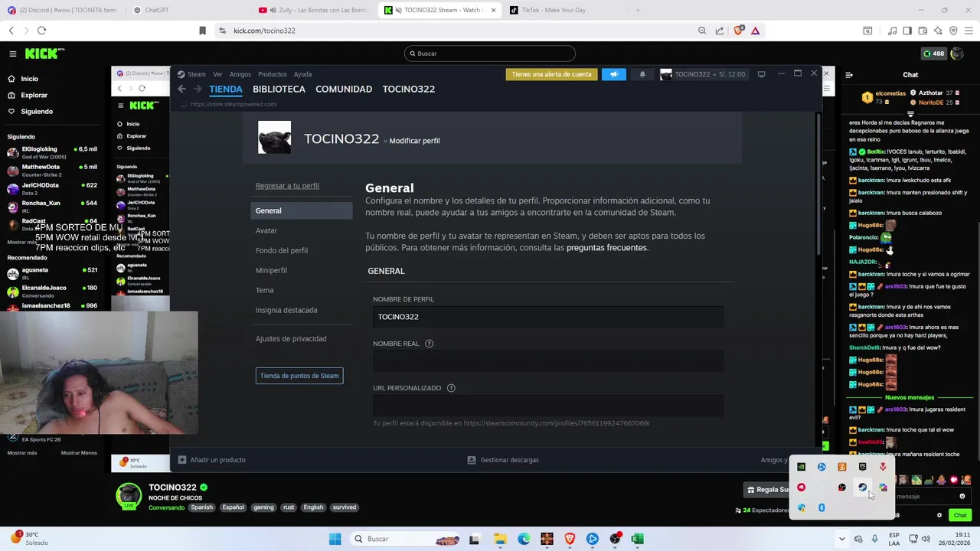Screen dimensions: 980x551
Task: Go back in the Steam window
Action: 181,89
